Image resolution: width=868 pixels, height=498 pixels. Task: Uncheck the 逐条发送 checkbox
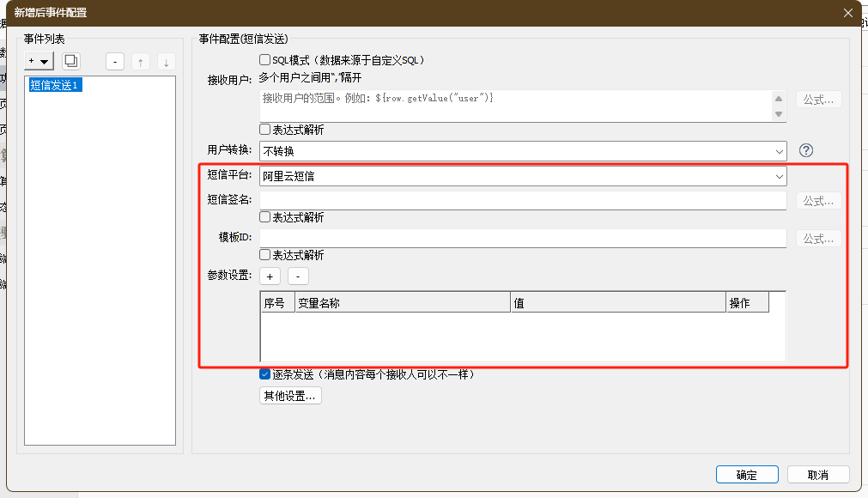(265, 374)
